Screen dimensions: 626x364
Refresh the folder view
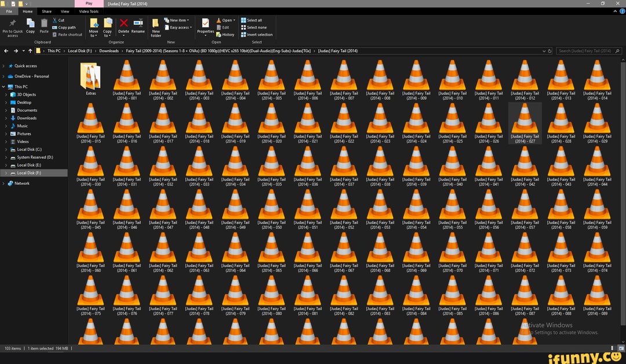coord(549,51)
